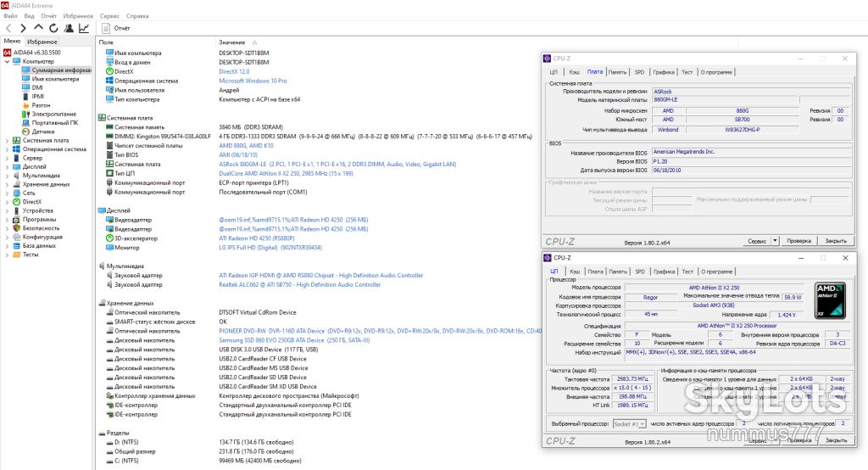Image resolution: width=868 pixels, height=470 pixels.
Task: Select the AIDA64 v6.30.5500 root node
Action: [x=37, y=53]
